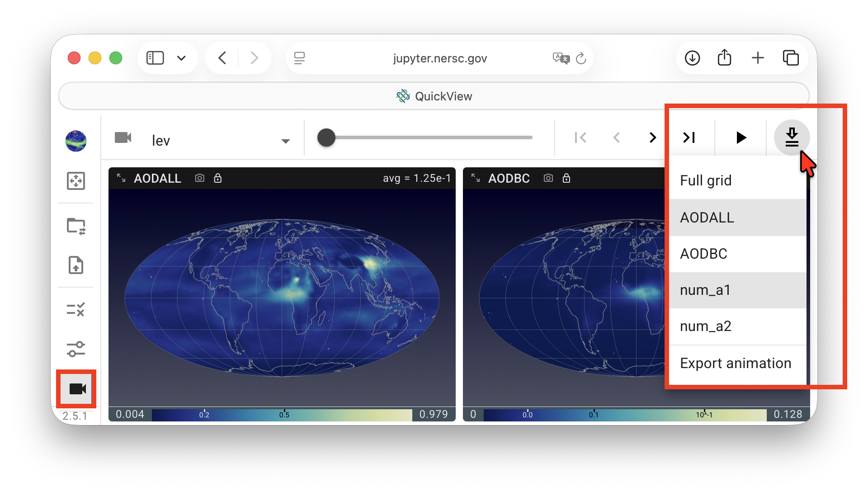868x492 pixels.
Task: Take a snapshot of the AODALL view
Action: pyautogui.click(x=199, y=178)
